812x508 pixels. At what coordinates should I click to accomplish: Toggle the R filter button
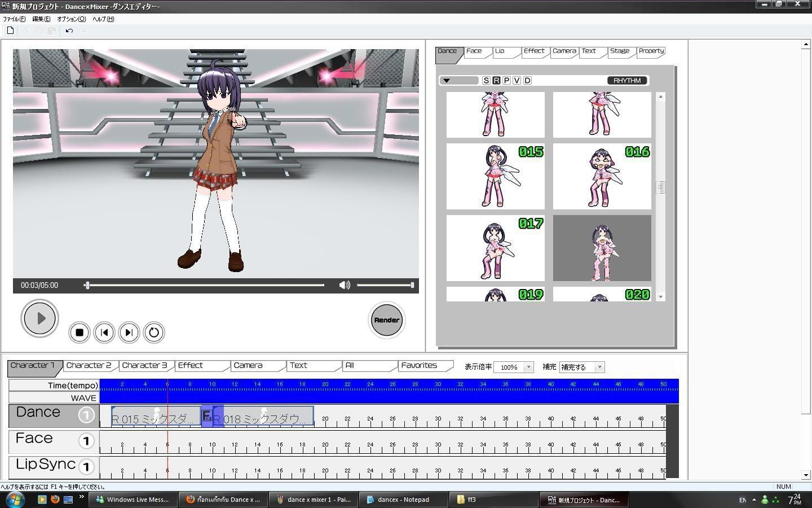496,81
